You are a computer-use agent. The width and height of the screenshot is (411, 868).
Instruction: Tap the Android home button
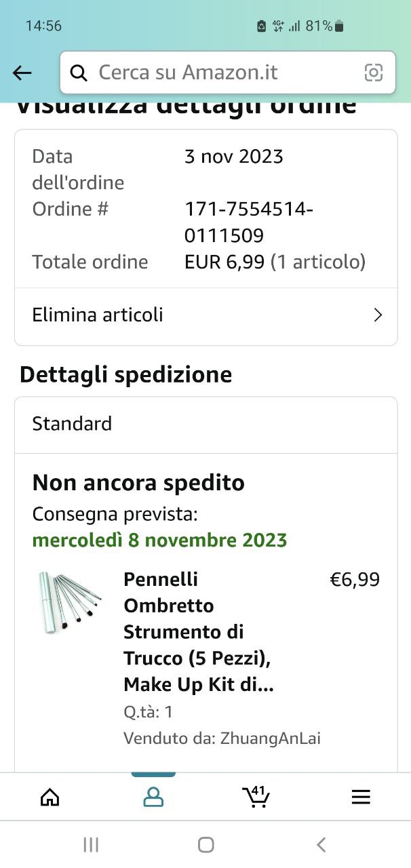[206, 844]
